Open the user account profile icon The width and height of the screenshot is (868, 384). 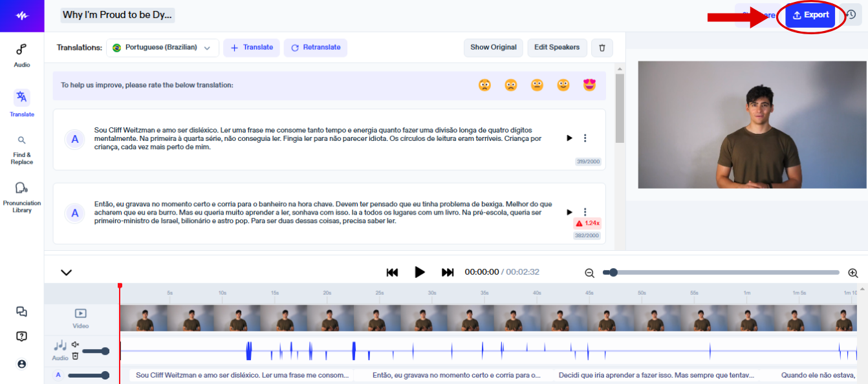click(x=21, y=364)
